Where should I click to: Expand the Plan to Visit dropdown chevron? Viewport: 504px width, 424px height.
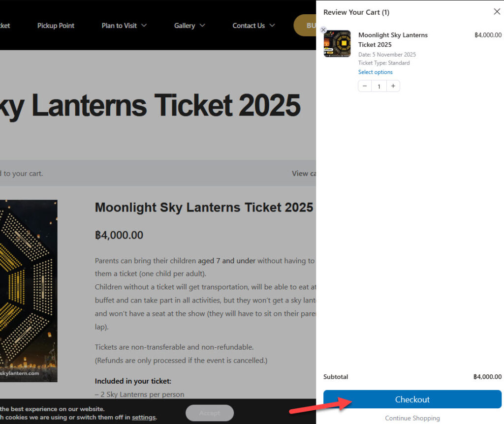(144, 26)
